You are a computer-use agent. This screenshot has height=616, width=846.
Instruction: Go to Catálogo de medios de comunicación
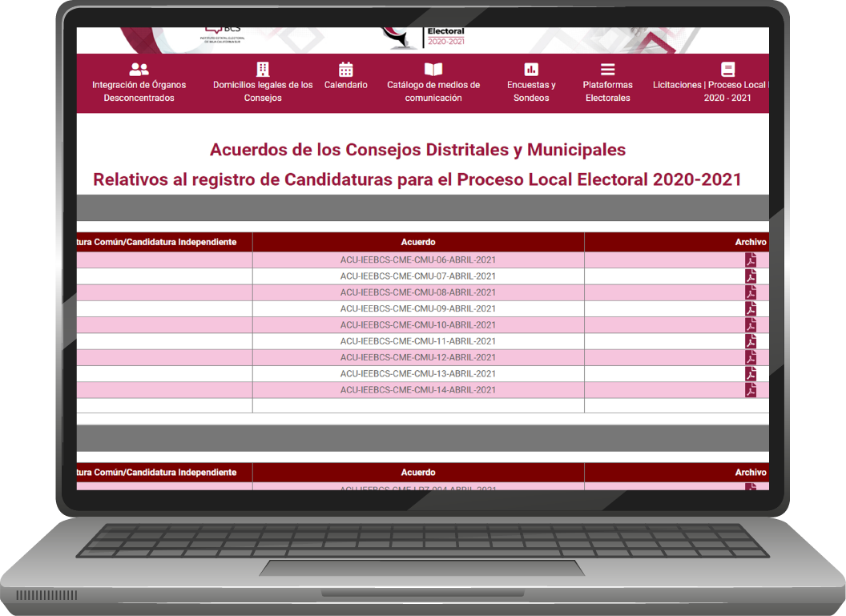(433, 91)
